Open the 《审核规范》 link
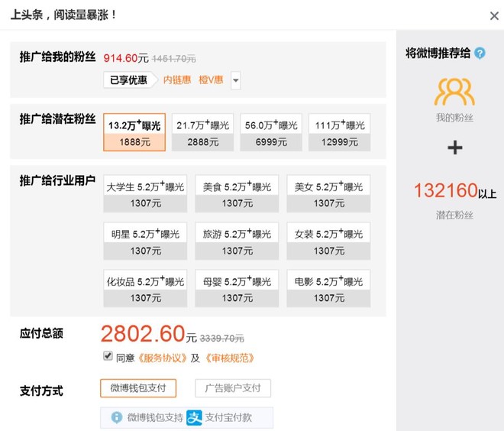The image size is (504, 431). click(x=230, y=358)
